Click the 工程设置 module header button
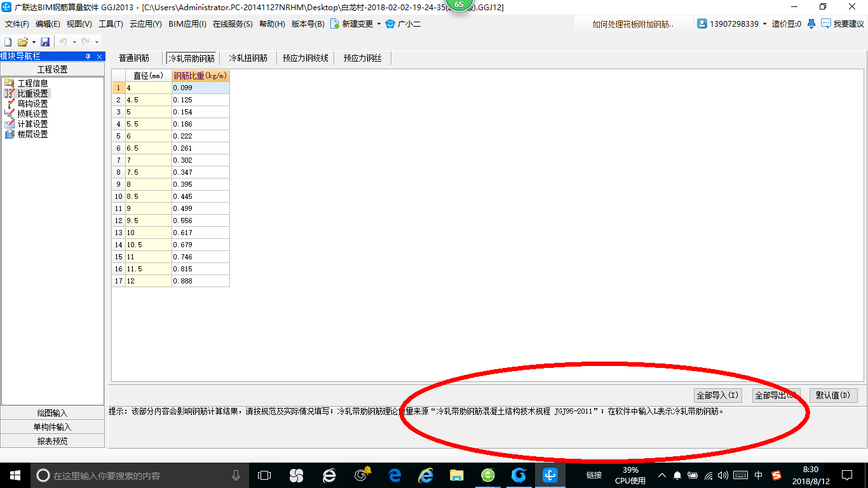Image resolution: width=868 pixels, height=488 pixels. click(x=52, y=69)
